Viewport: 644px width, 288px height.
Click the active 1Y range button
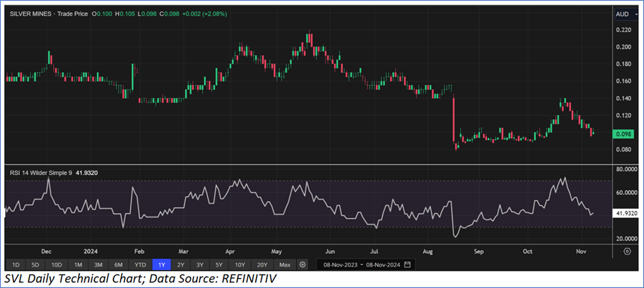tap(162, 264)
